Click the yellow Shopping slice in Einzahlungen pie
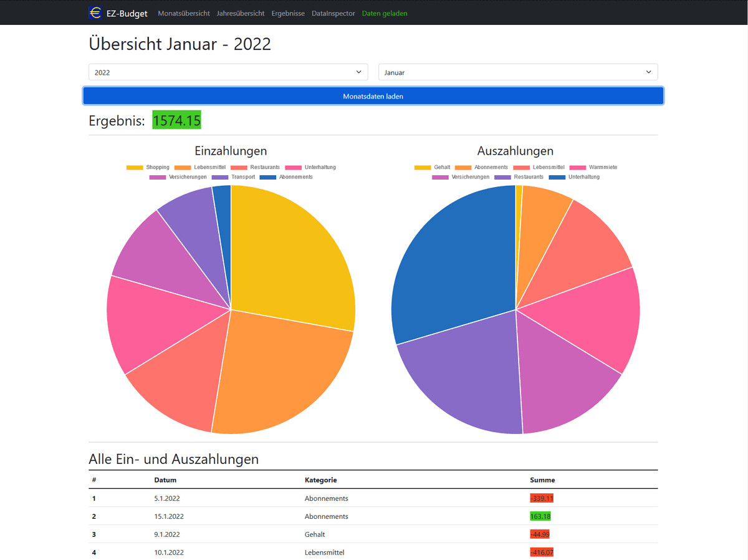This screenshot has height=560, width=748. [287, 249]
